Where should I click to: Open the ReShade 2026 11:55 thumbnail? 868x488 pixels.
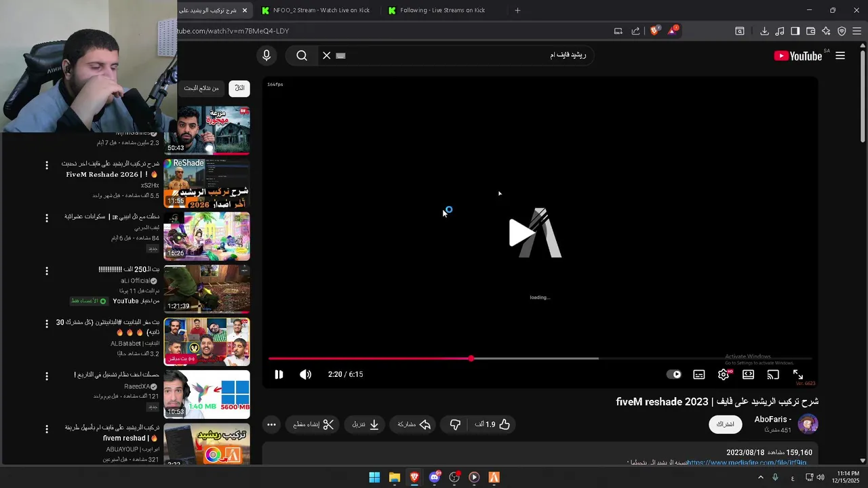[x=207, y=183]
